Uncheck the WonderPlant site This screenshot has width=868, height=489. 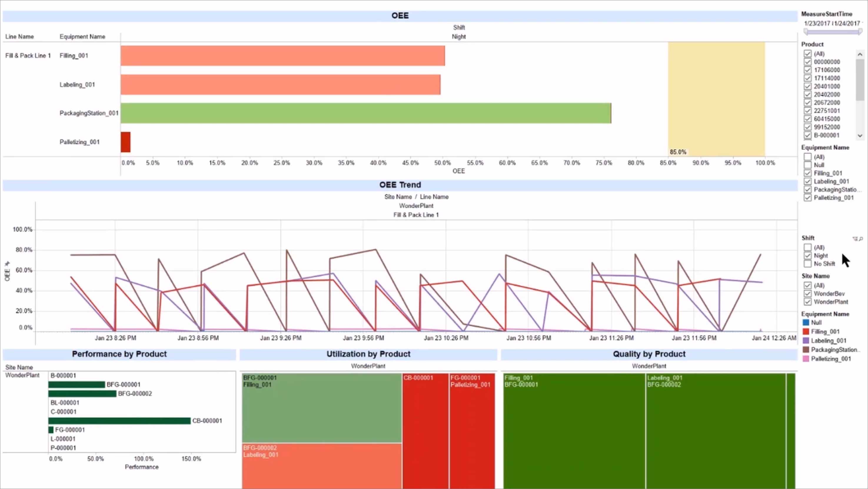point(807,302)
